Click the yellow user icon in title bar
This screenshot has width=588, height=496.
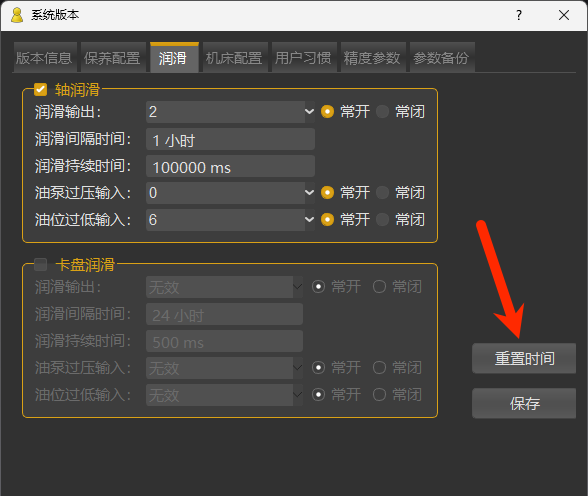pyautogui.click(x=17, y=15)
